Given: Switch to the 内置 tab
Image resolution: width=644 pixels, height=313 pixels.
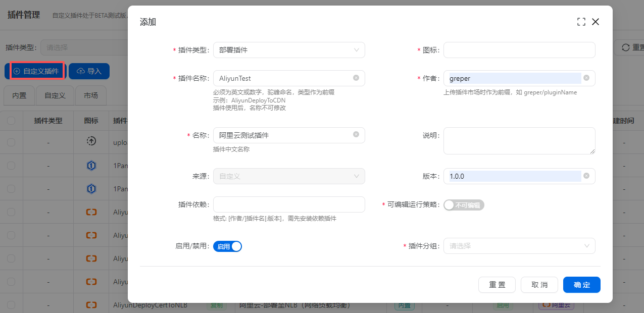Looking at the screenshot, I should click(19, 95).
